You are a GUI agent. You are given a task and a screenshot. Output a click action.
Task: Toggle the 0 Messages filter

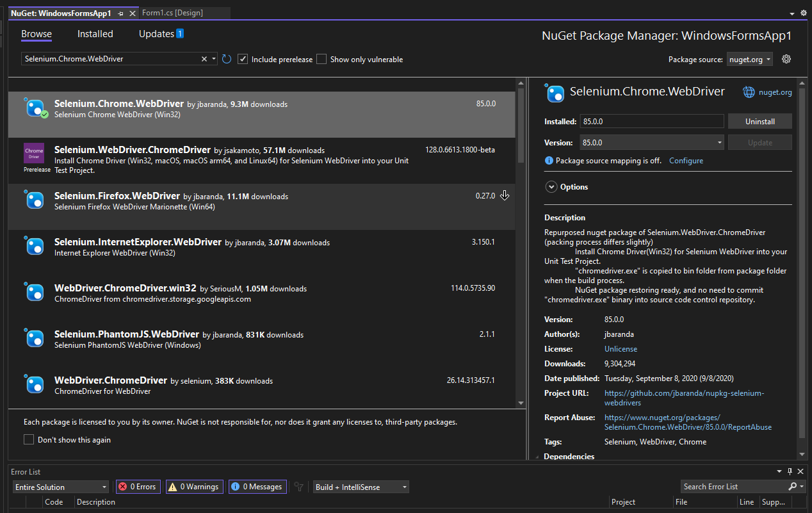(257, 487)
